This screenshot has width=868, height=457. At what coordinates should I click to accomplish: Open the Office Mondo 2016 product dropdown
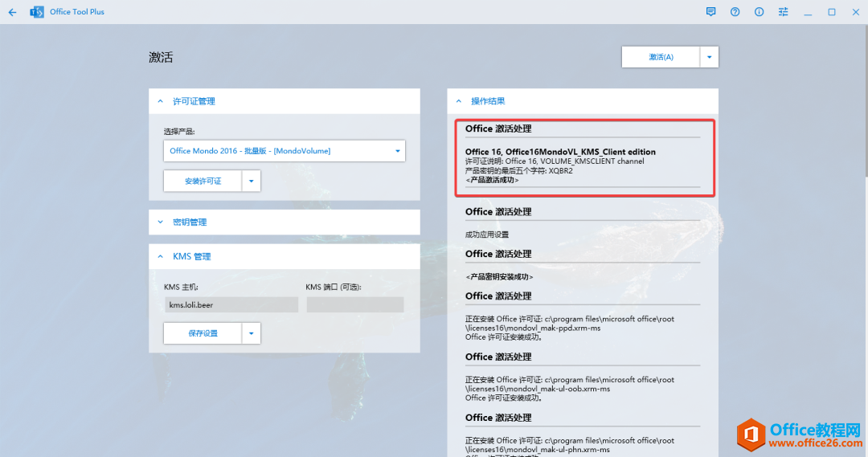coord(285,151)
